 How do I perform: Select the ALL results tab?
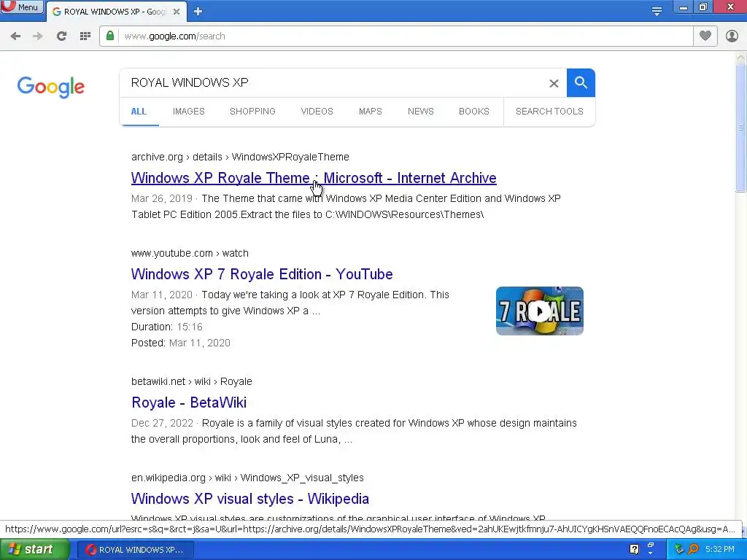coord(139,112)
